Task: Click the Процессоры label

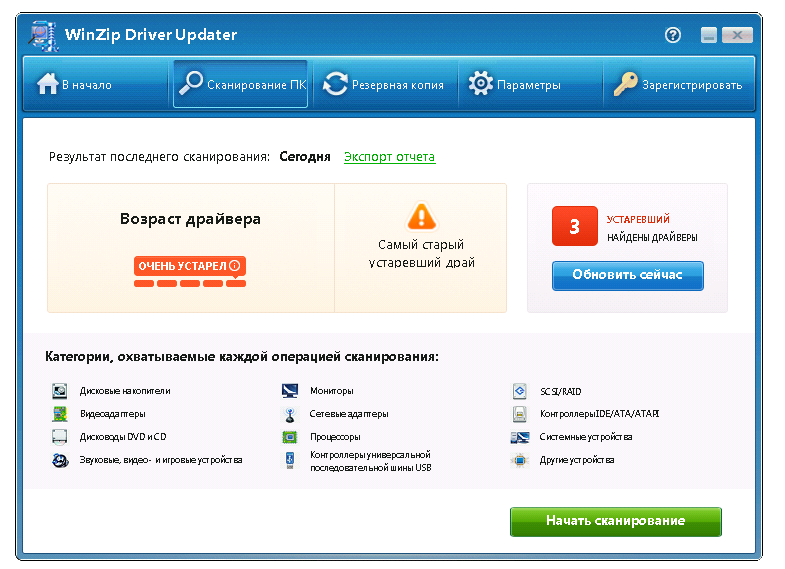Action: click(x=335, y=437)
